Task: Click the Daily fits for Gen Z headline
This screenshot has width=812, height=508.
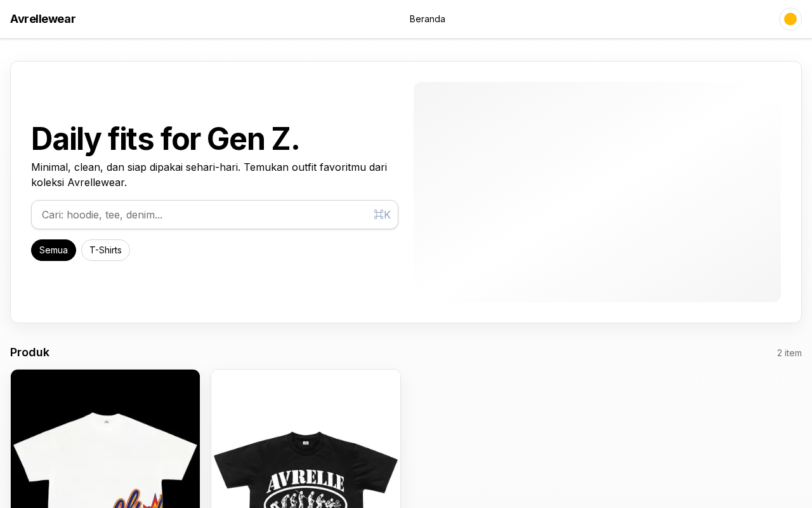Action: 165,139
